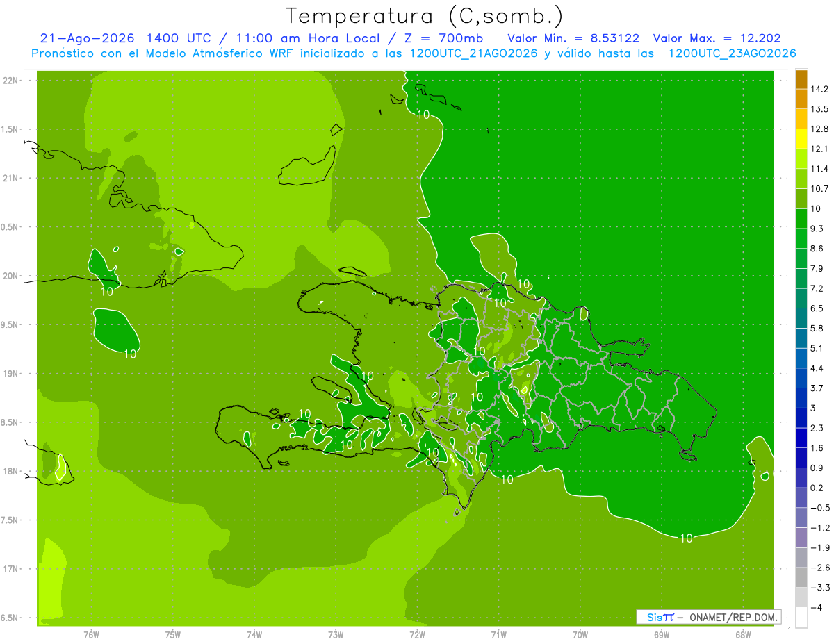Click the legend value '12.8'
This screenshot has width=834, height=644.
819,129
